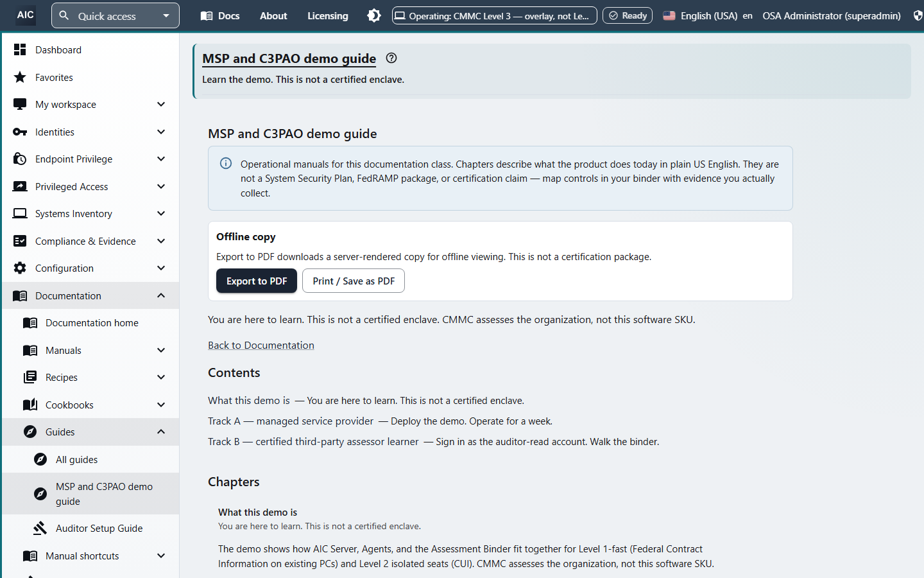Click the Systems Inventory laptop icon
Screen dimensions: 924x578
tap(20, 213)
